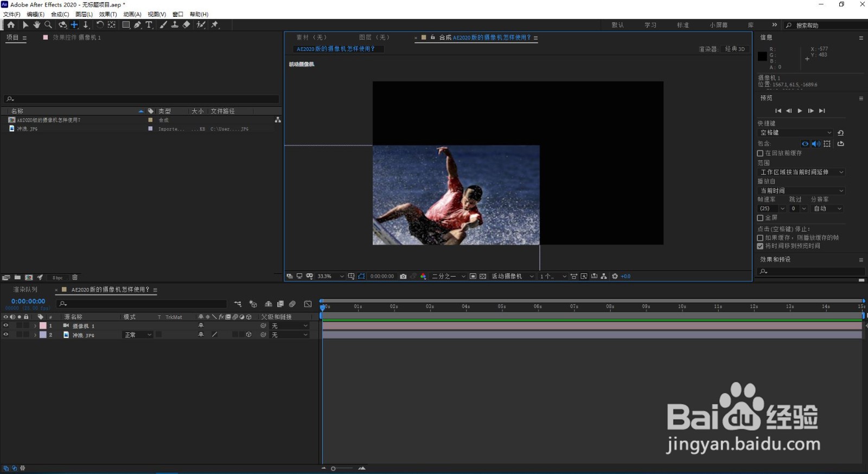
Task: Enable the 全屏 checkbox
Action: click(x=760, y=217)
